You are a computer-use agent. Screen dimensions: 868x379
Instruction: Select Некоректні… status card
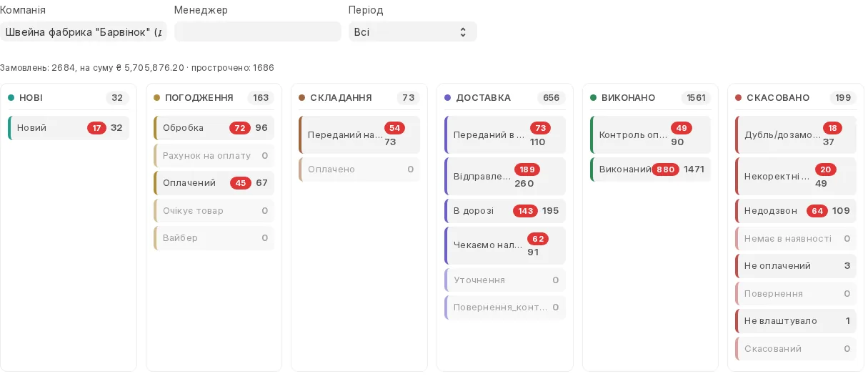tap(796, 176)
